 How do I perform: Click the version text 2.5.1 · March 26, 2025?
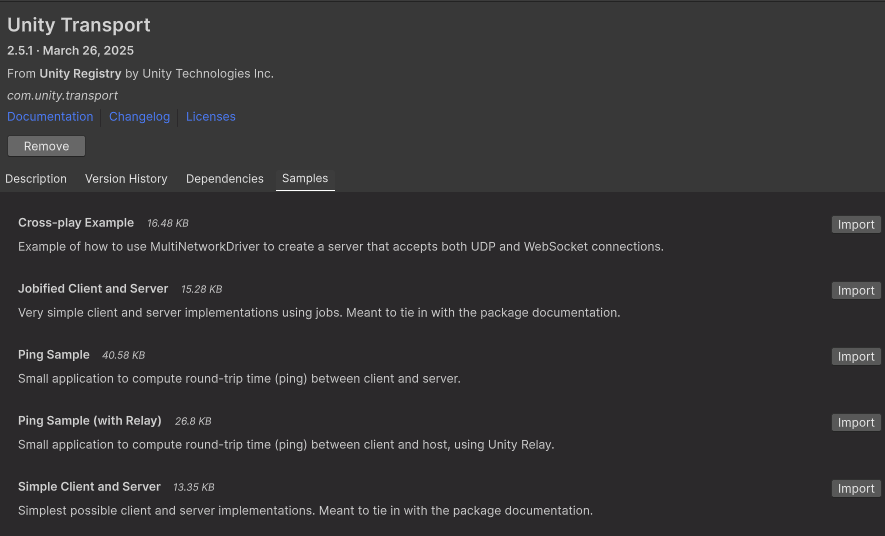[71, 51]
